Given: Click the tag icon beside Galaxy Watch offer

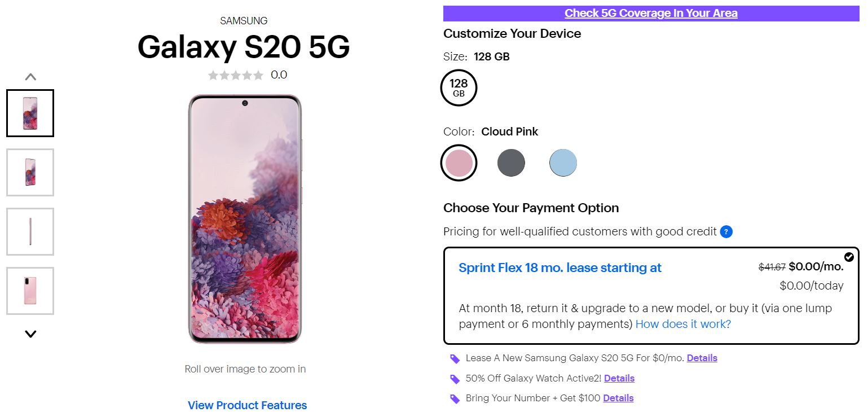Looking at the screenshot, I should pos(455,379).
